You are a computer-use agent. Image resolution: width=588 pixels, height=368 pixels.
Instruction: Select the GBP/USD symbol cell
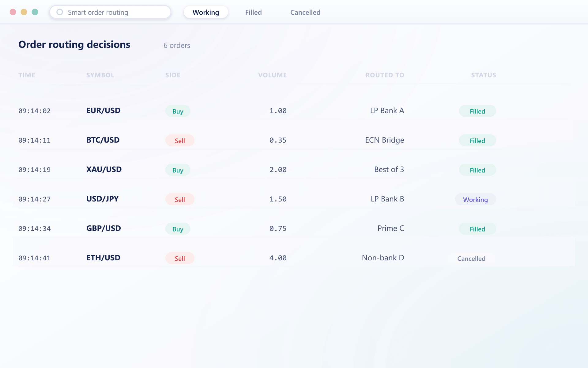(104, 228)
